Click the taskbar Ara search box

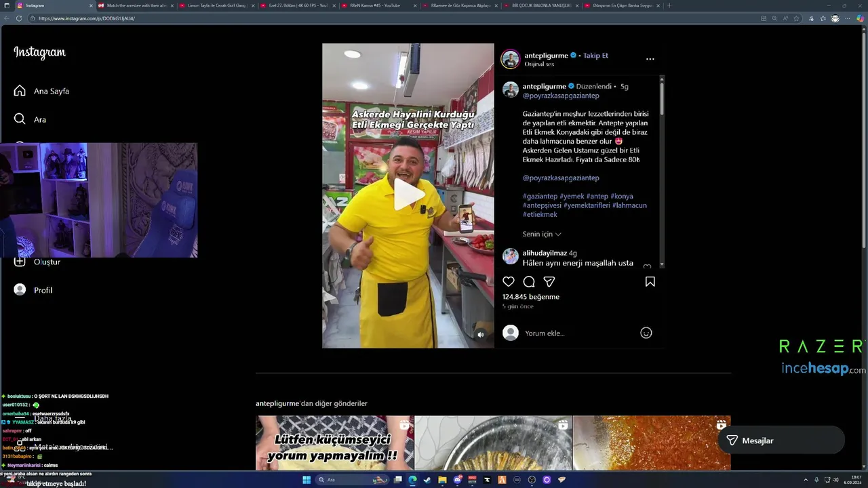click(353, 480)
